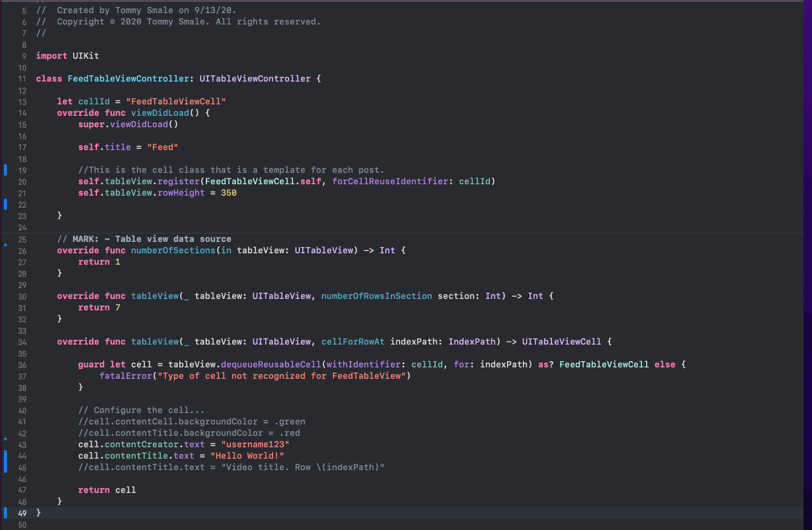Toggle a breakpoint on line 14 gutter

(x=22, y=112)
